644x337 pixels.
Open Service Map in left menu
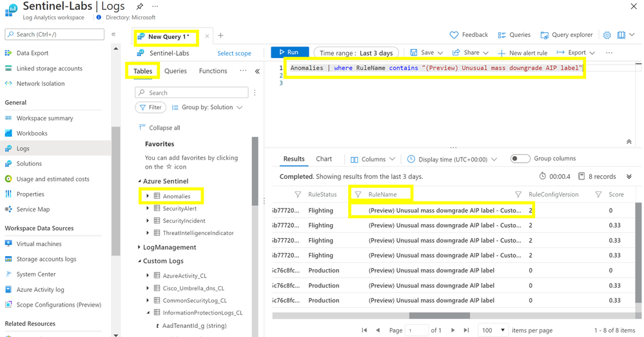pos(33,209)
